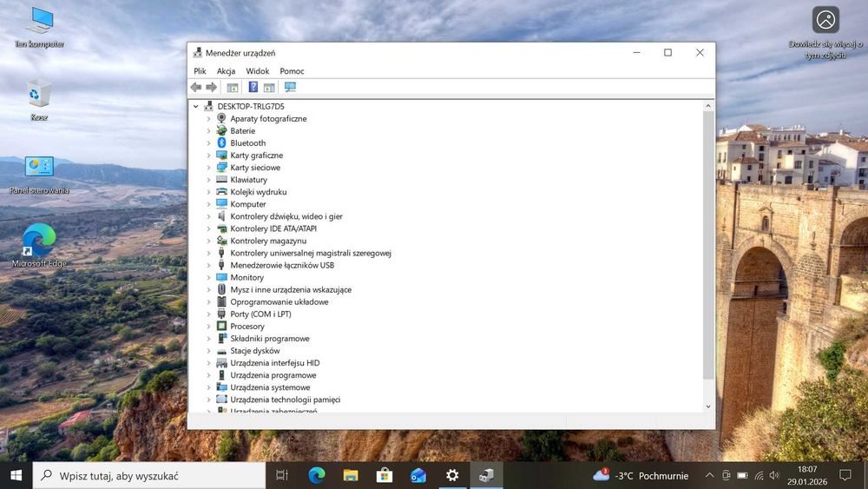
Task: Open File Explorer from the taskbar
Action: pos(351,475)
